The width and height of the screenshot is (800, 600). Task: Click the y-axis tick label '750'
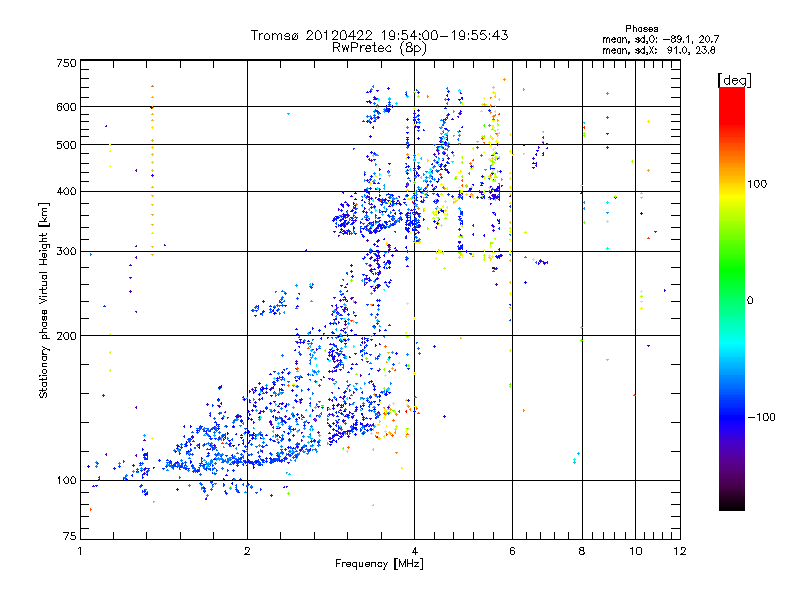pyautogui.click(x=66, y=63)
